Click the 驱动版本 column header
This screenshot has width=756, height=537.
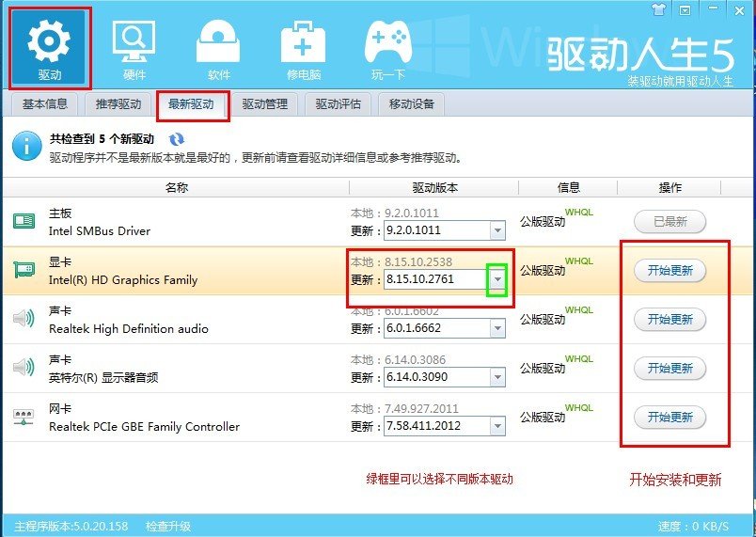[434, 187]
